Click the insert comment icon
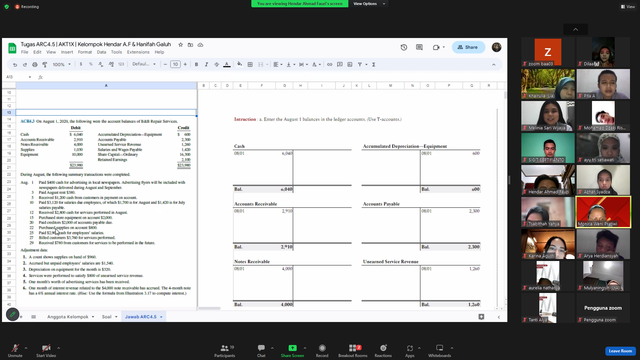 point(340,64)
